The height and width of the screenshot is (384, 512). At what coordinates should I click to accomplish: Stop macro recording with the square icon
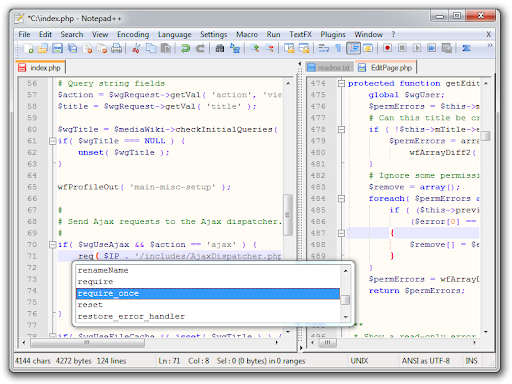click(x=402, y=49)
